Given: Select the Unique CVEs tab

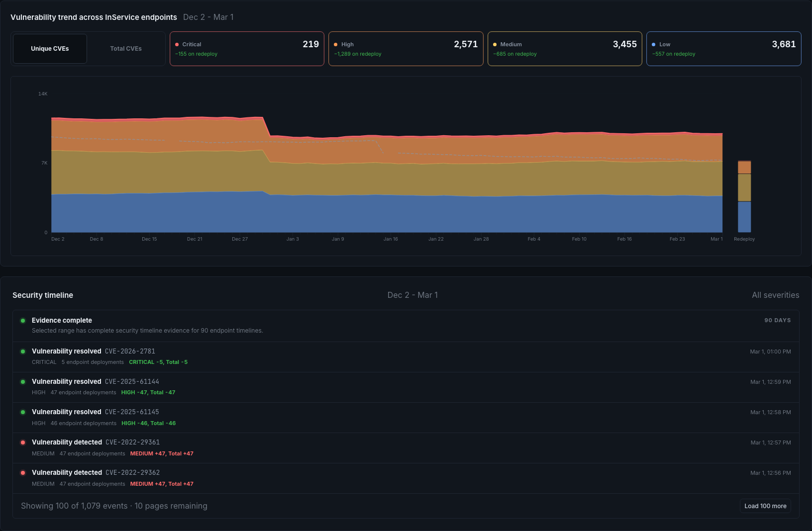Looking at the screenshot, I should coord(50,49).
